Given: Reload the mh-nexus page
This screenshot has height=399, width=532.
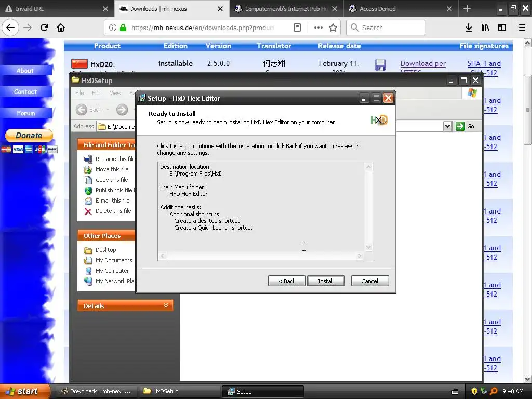Looking at the screenshot, I should pos(44,28).
